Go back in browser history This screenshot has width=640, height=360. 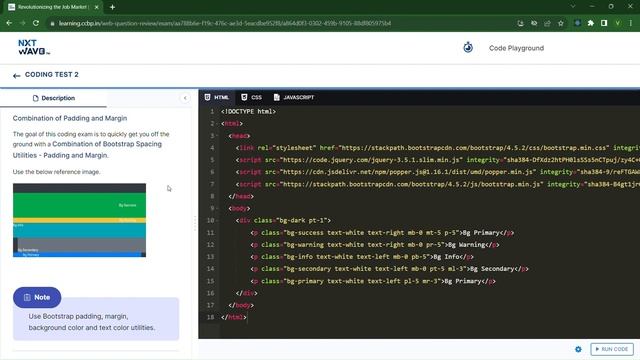pos(9,23)
